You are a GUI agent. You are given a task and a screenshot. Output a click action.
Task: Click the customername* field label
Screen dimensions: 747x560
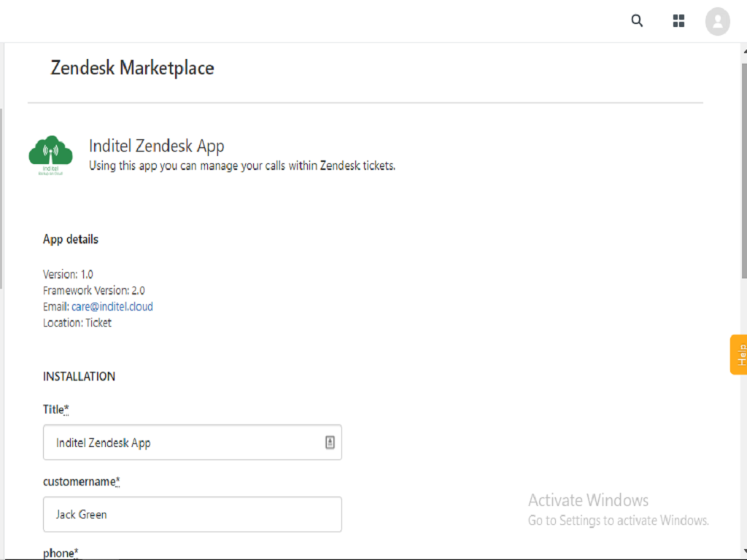pos(81,481)
